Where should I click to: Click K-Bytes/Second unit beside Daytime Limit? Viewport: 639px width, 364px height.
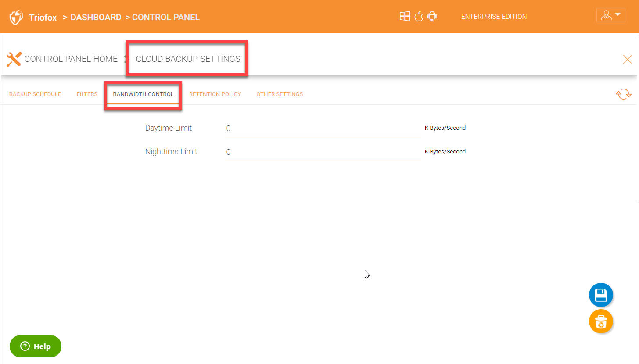coord(445,128)
